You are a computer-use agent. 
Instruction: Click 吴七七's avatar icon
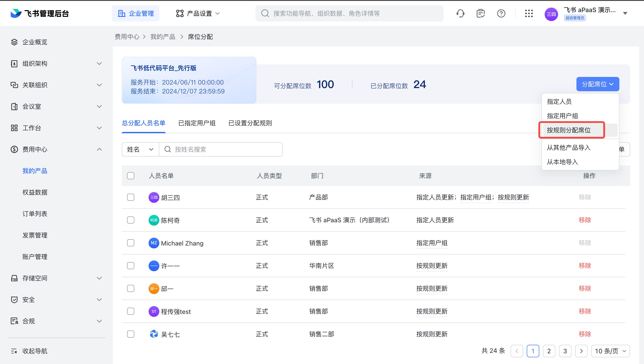point(154,334)
